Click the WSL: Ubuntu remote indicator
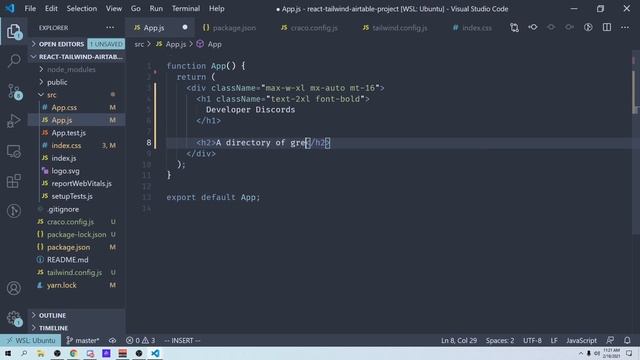This screenshot has height=360, width=640. 31,340
